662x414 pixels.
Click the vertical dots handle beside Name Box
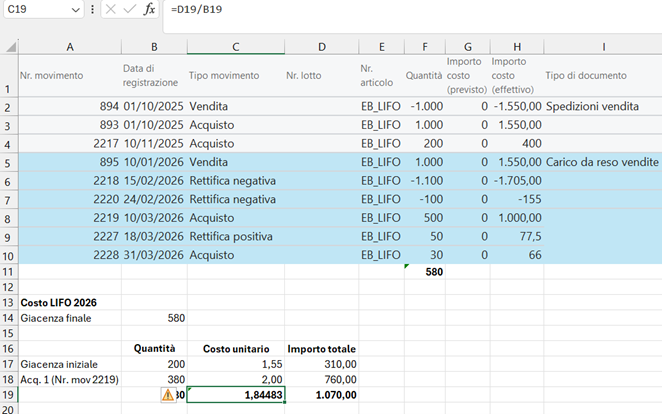[92, 9]
